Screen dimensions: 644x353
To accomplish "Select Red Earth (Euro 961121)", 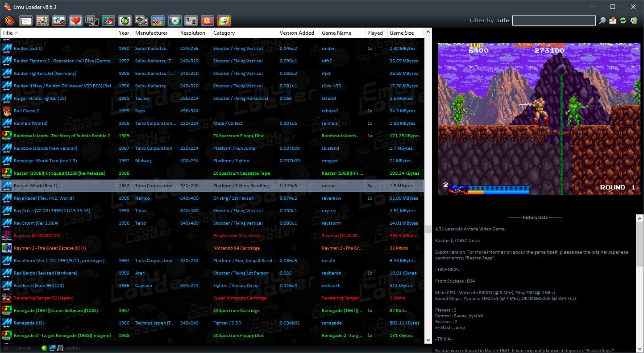I will (212, 285).
